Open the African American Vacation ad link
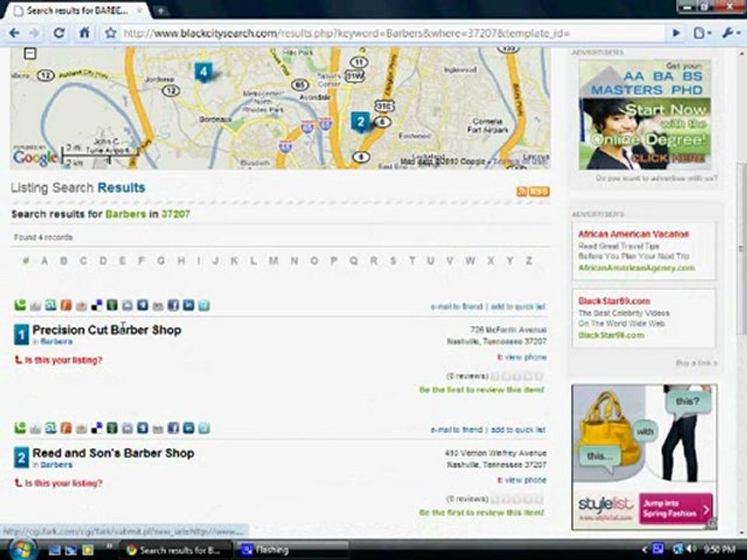Image resolution: width=747 pixels, height=560 pixels. click(633, 234)
